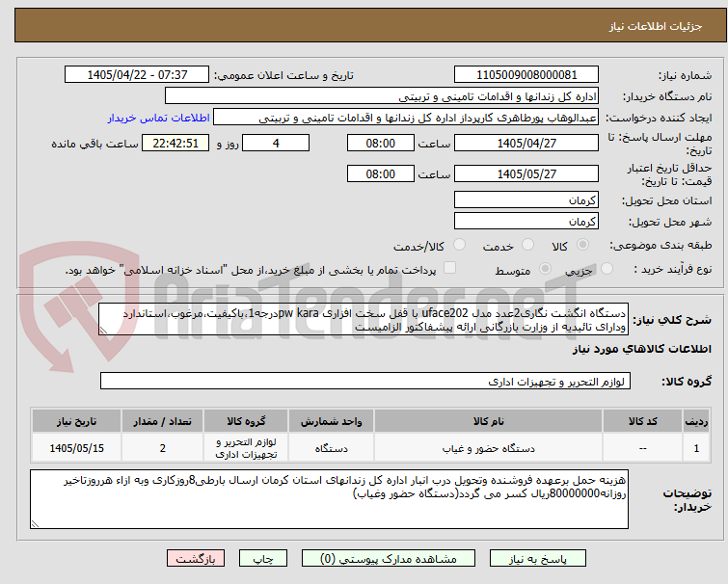Click the ردیف column header
This screenshot has height=584, width=728.
pyautogui.click(x=696, y=421)
